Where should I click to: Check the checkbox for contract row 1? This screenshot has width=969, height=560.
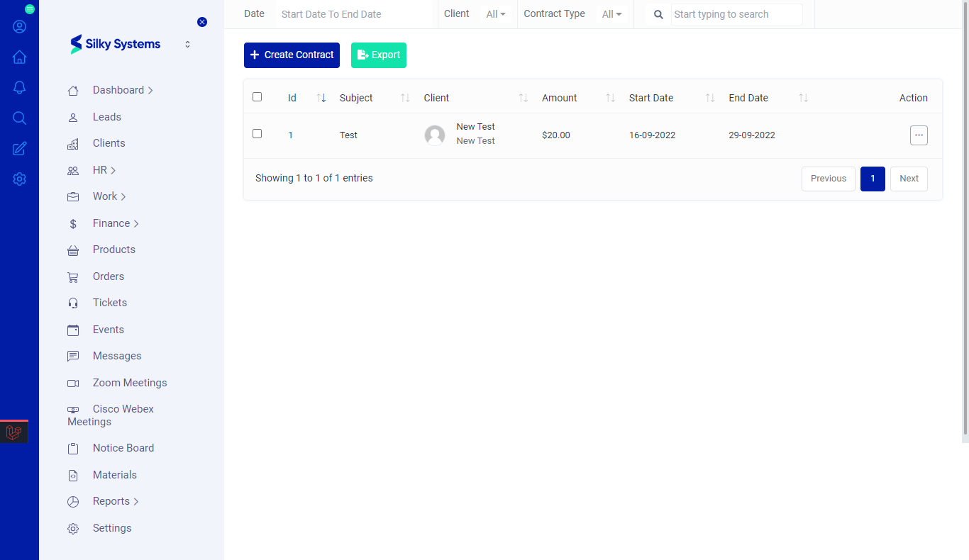(x=257, y=134)
